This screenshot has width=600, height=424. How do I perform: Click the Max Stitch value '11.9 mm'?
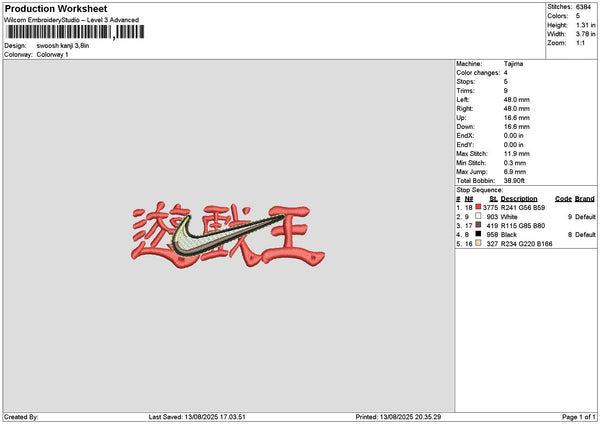point(517,153)
